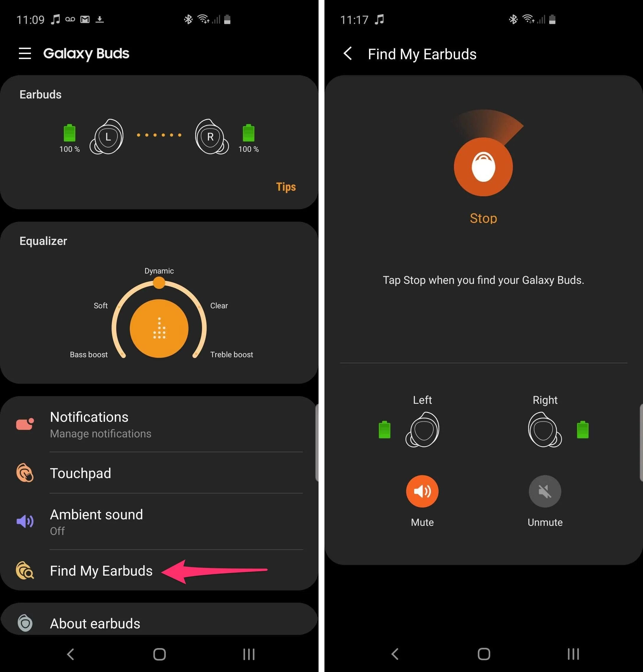Tap the Touchpad settings icon

(24, 473)
